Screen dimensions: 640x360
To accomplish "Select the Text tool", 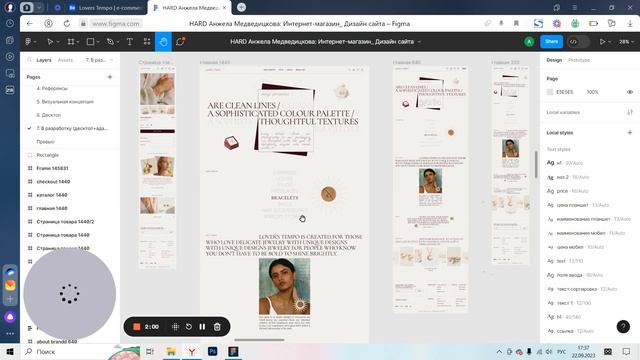I will click(130, 42).
